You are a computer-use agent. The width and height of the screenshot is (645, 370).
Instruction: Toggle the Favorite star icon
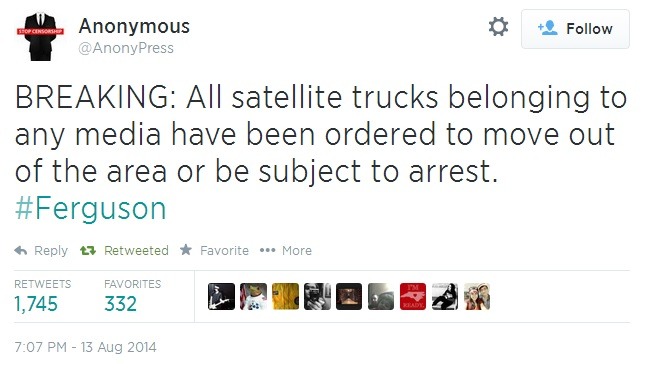pyautogui.click(x=186, y=249)
